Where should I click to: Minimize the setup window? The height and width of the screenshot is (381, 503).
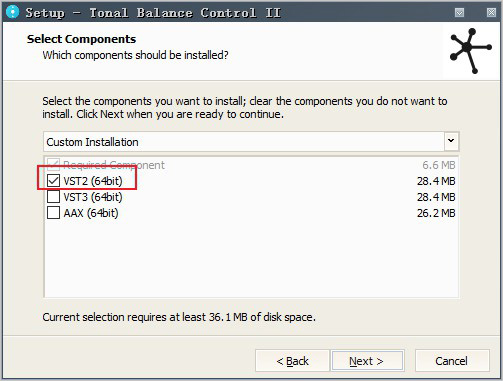(460, 13)
